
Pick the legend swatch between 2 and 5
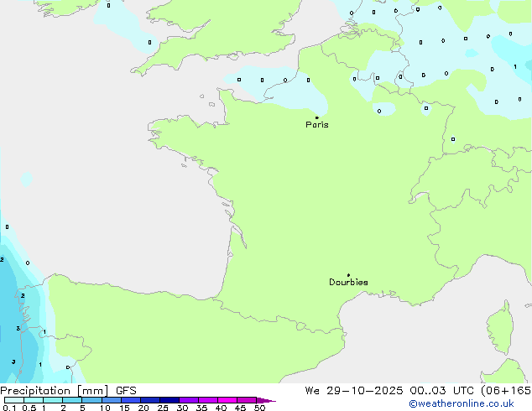point(72,400)
